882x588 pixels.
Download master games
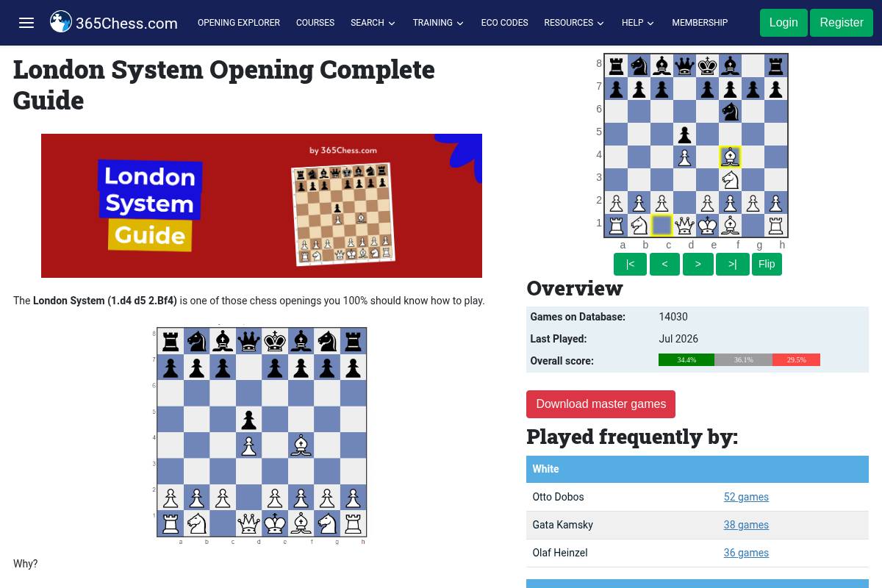(x=600, y=404)
